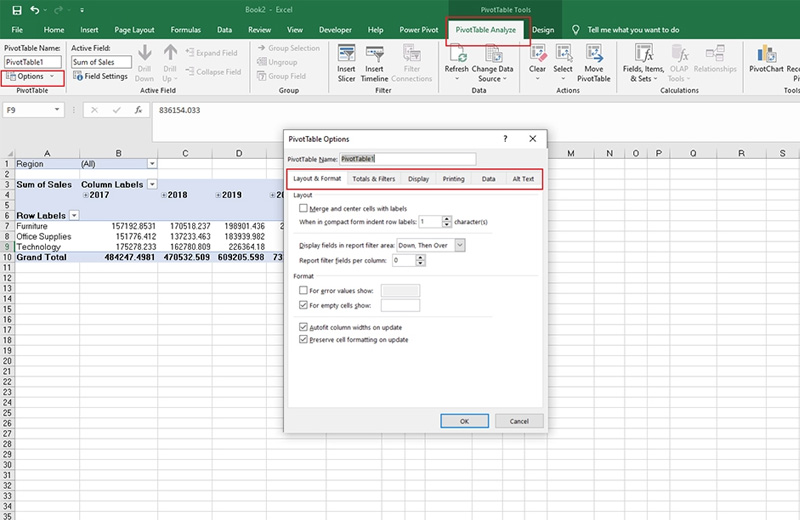Toggle Autofit column widths on update

coord(303,327)
